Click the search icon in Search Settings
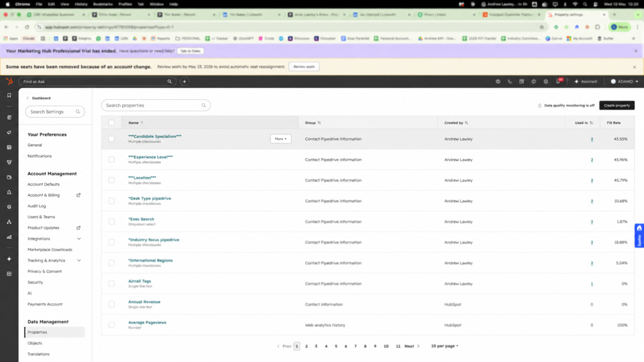 [x=78, y=112]
